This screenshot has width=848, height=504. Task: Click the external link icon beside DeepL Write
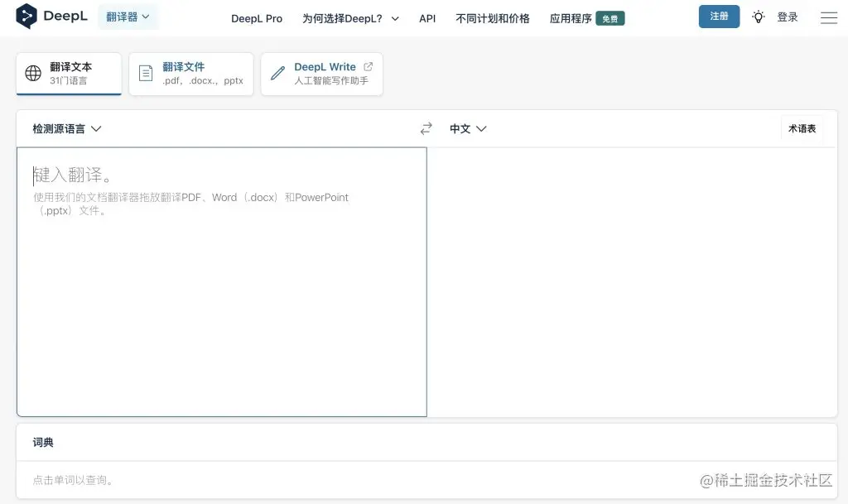(369, 66)
